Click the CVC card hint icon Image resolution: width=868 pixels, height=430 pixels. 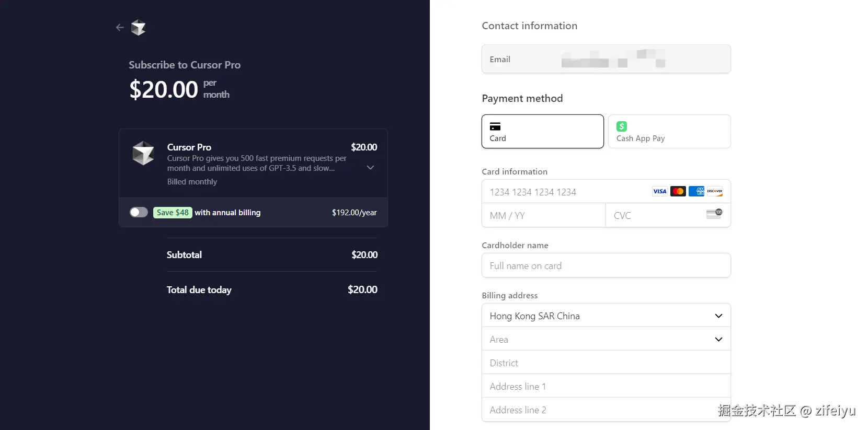(714, 214)
